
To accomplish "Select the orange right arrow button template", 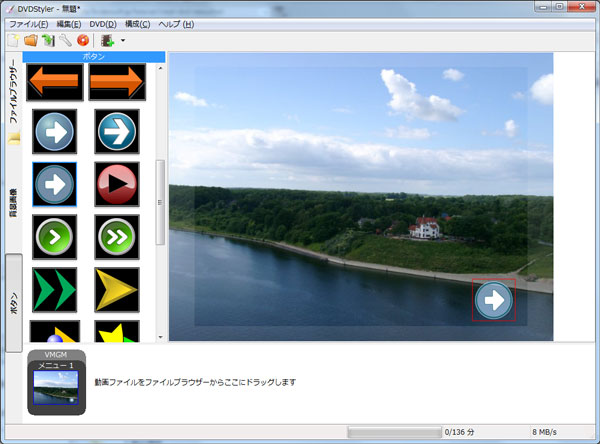I will point(117,82).
